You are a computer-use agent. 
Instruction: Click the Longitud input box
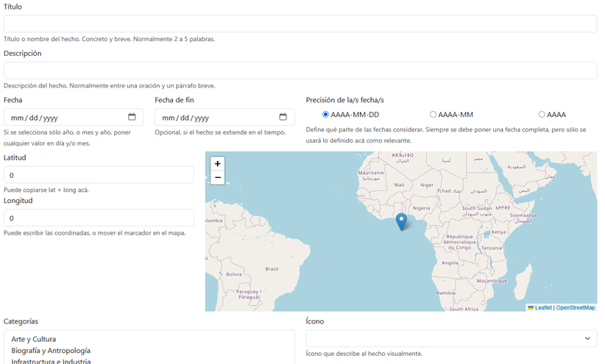pos(99,218)
